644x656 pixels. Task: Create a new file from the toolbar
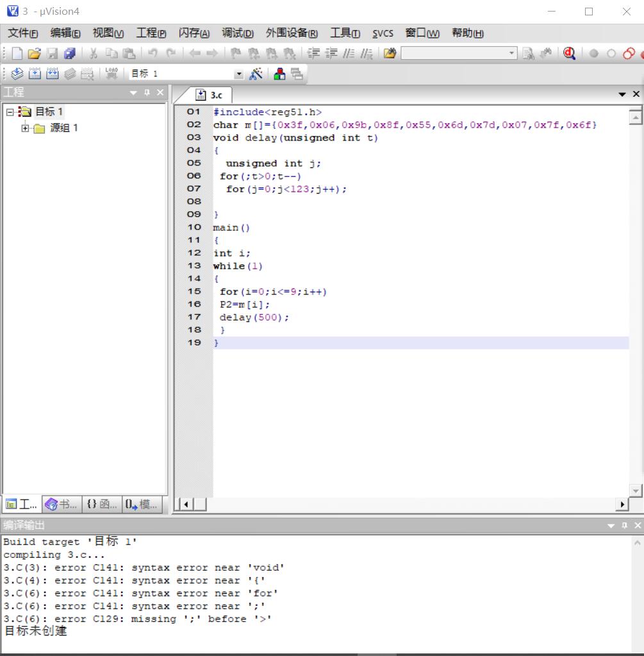[x=17, y=54]
